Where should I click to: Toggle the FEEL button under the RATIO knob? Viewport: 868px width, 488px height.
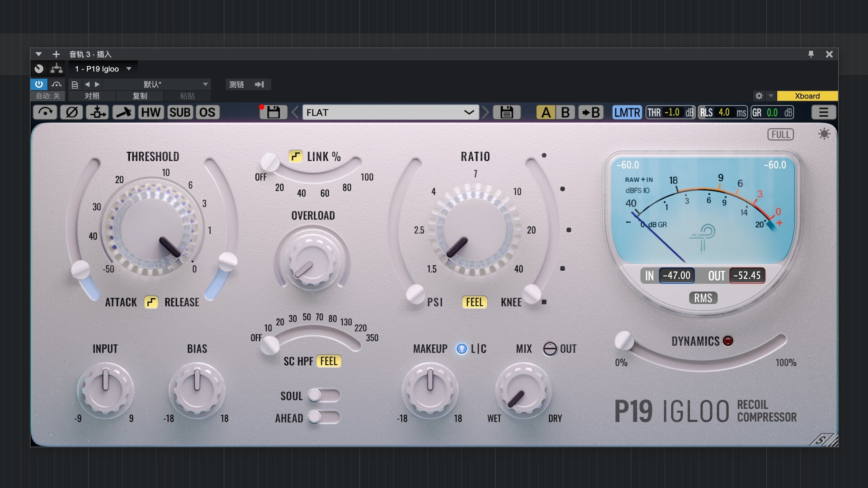[474, 302]
